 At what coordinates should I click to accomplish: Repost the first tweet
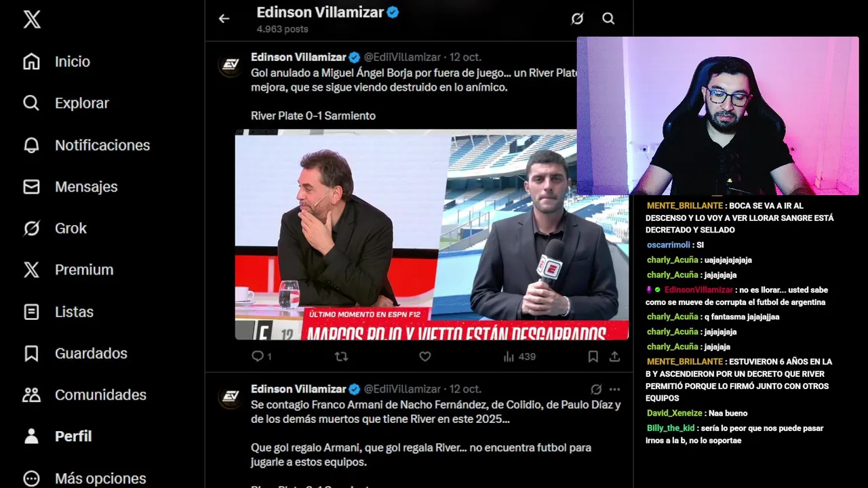[x=341, y=356]
